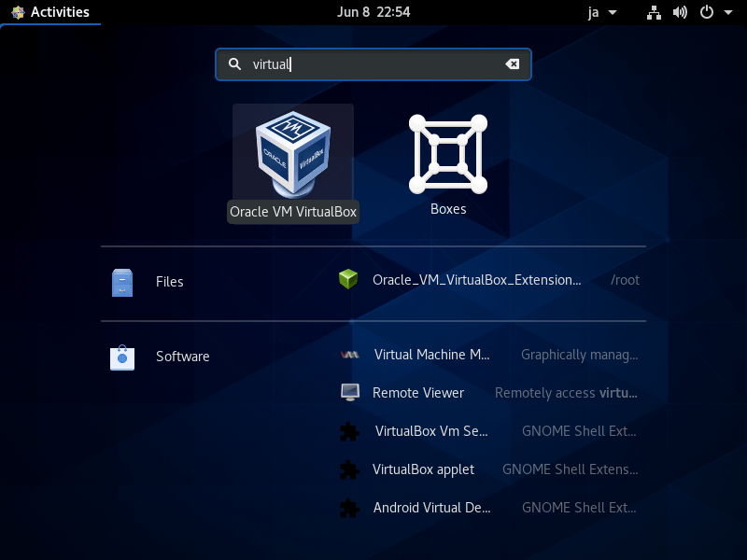Open Software search provider label

point(182,357)
